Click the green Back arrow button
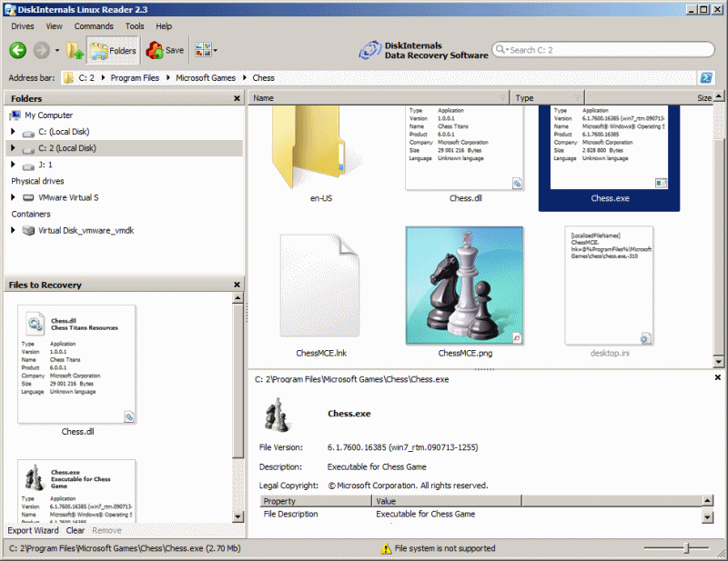 point(18,50)
